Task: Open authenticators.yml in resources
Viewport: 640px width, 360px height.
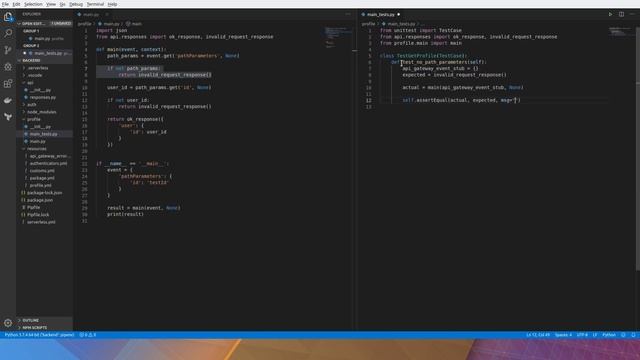Action: click(x=44, y=163)
